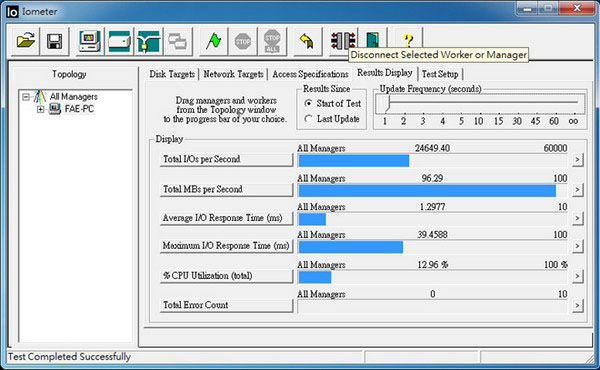This screenshot has width=600, height=370.
Task: Add new disk worker icon
Action: click(119, 41)
